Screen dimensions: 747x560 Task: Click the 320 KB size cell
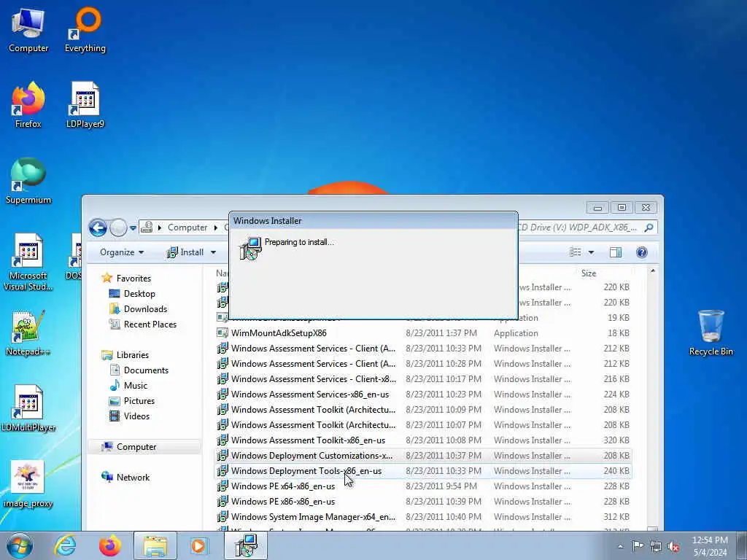[616, 440]
